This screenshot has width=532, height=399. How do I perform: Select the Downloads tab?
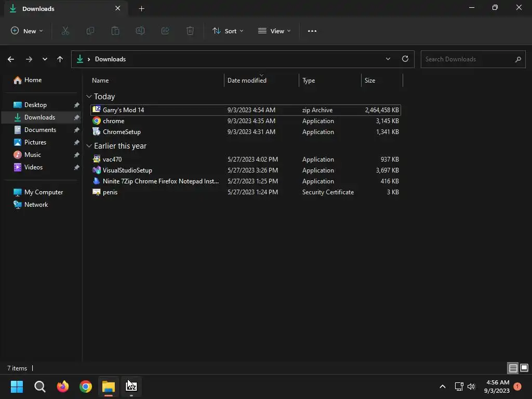pos(66,8)
